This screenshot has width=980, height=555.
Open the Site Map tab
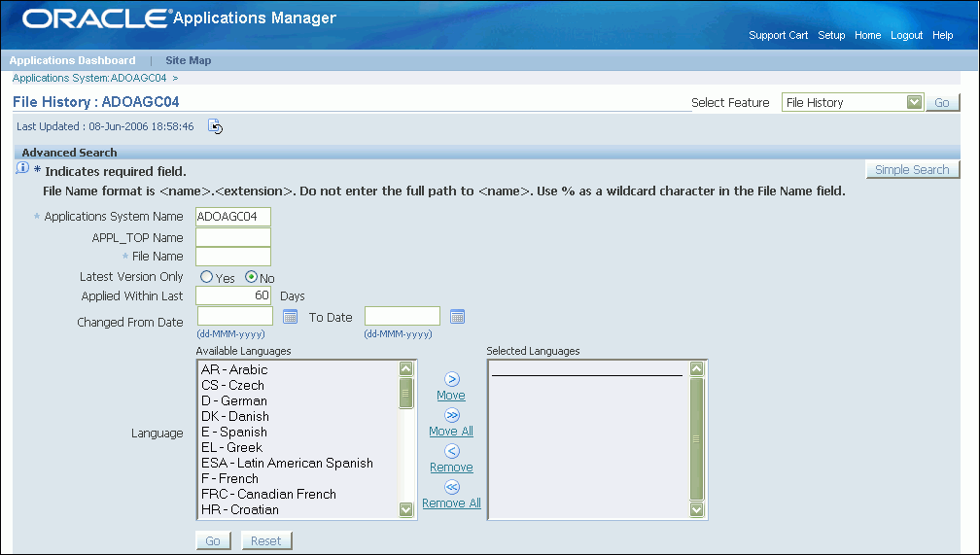189,60
